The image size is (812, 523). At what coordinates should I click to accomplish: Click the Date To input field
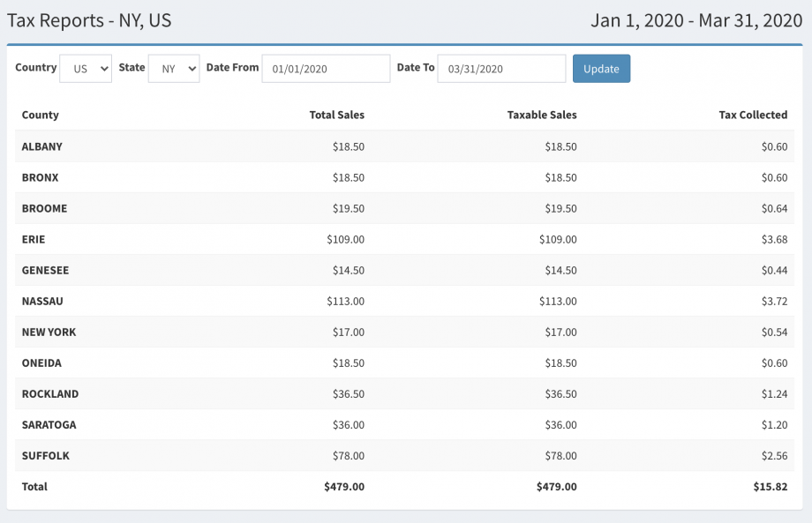(501, 69)
